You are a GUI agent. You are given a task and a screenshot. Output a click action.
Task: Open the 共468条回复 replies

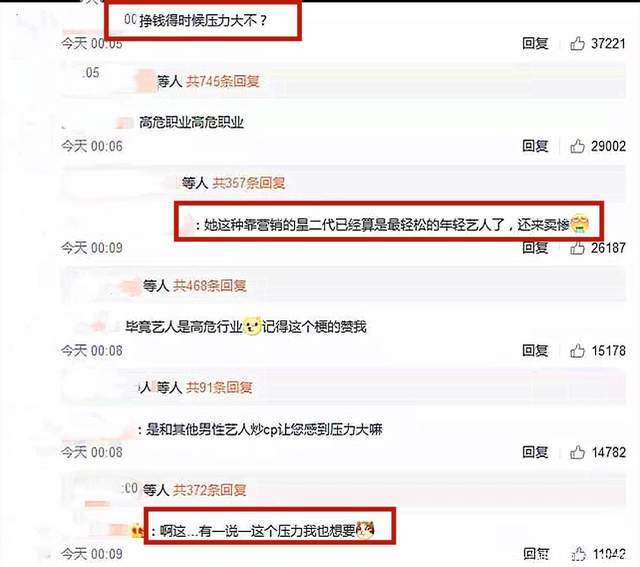coord(209,285)
